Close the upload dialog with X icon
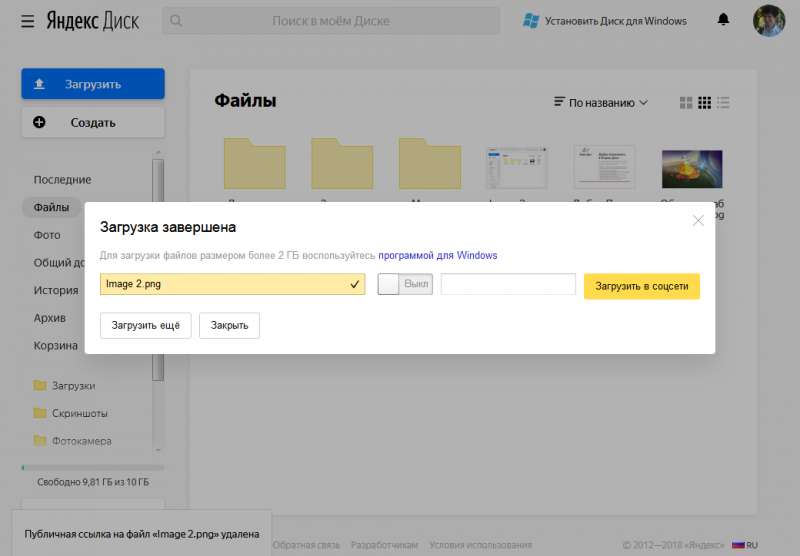 click(x=698, y=220)
